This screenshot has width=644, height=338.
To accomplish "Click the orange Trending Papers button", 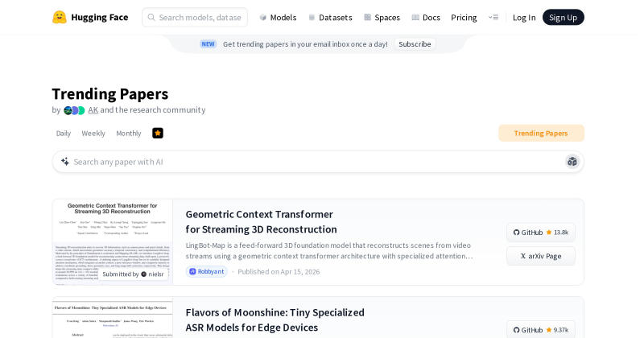I will 541,133.
